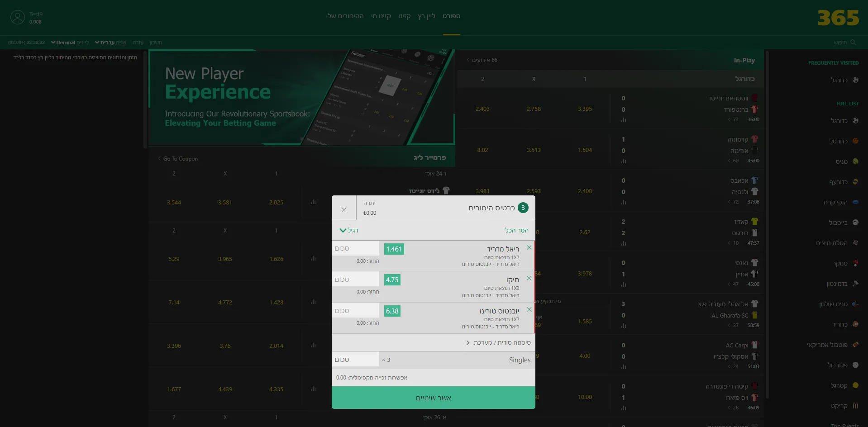
Task: Open match statistics chart for the Leeds United game
Action: tap(313, 202)
